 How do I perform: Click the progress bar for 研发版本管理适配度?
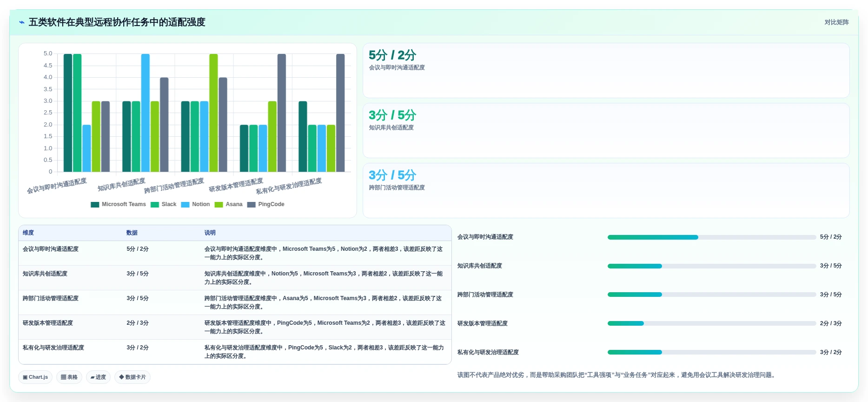pyautogui.click(x=712, y=323)
